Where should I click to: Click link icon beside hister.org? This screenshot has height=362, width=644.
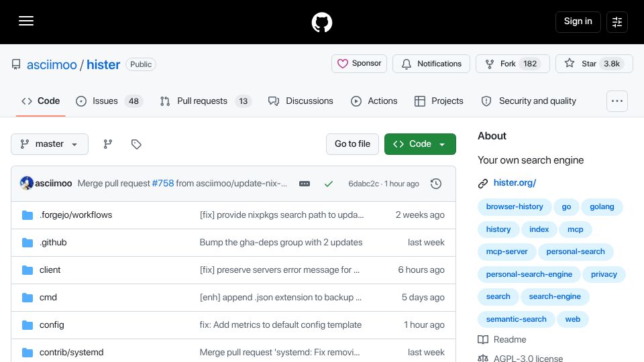coord(483,184)
